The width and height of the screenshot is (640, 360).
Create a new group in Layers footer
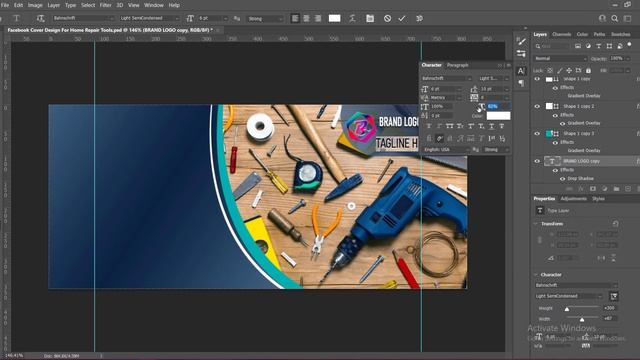(616, 189)
